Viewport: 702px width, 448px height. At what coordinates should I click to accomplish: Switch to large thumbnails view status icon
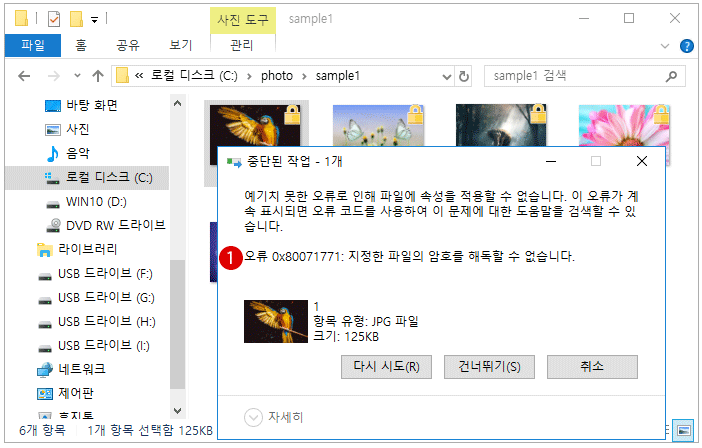684,431
